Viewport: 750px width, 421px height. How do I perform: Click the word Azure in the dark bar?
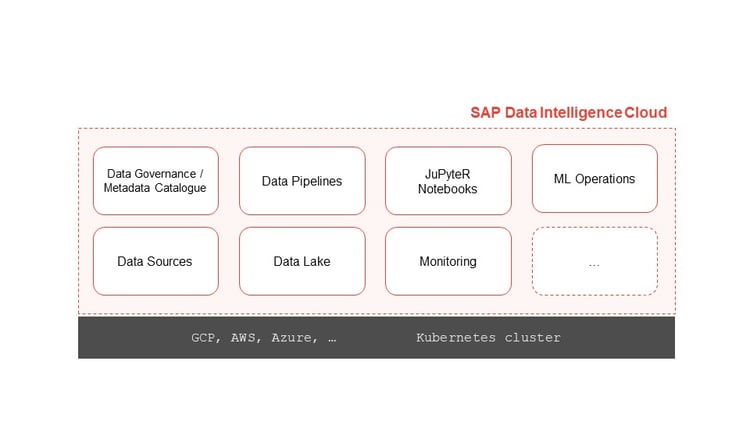coord(291,338)
